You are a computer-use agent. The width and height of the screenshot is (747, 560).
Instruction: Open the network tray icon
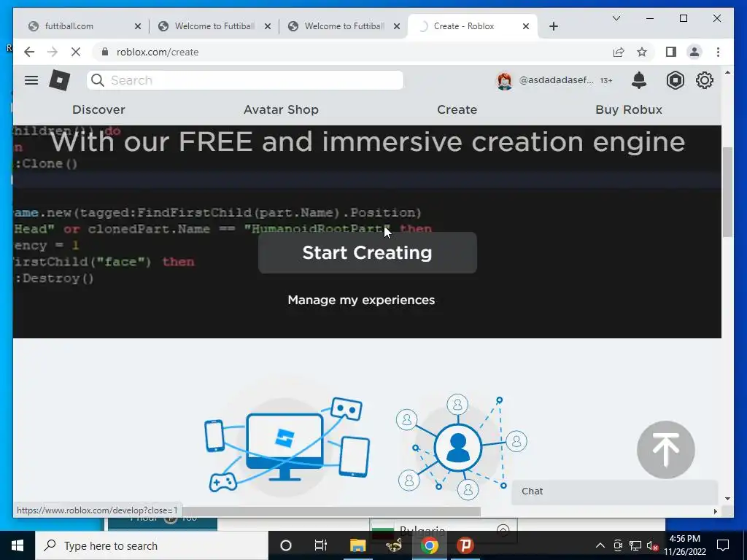pos(635,545)
